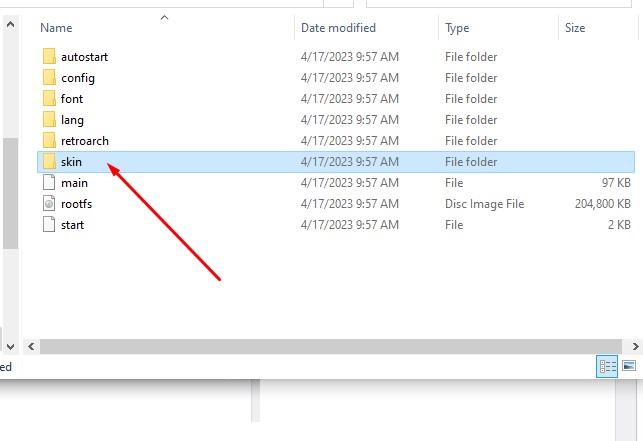Click the navigation pane scroll-down arrow
The image size is (643, 441).
click(x=9, y=346)
